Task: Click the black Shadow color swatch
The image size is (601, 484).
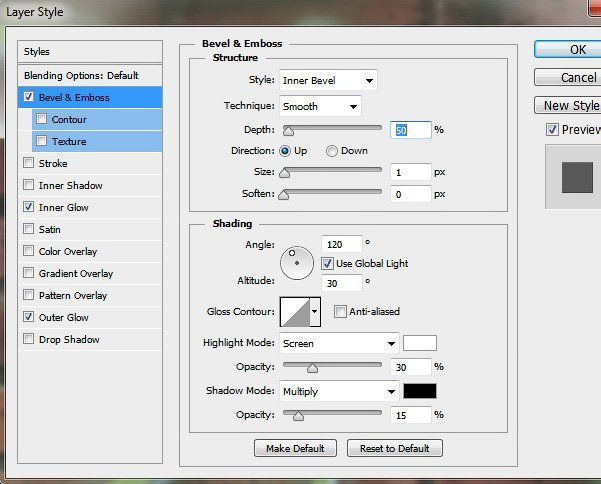Action: [x=420, y=391]
